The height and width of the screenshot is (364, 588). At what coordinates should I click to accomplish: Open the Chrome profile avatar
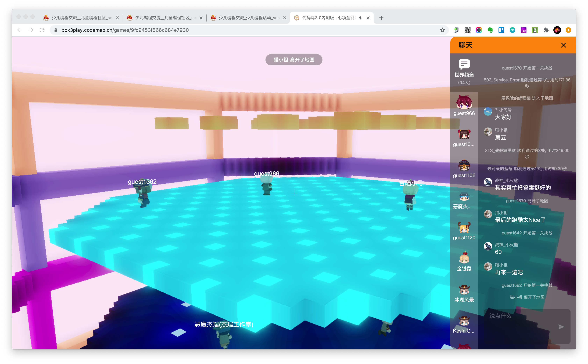(x=557, y=30)
